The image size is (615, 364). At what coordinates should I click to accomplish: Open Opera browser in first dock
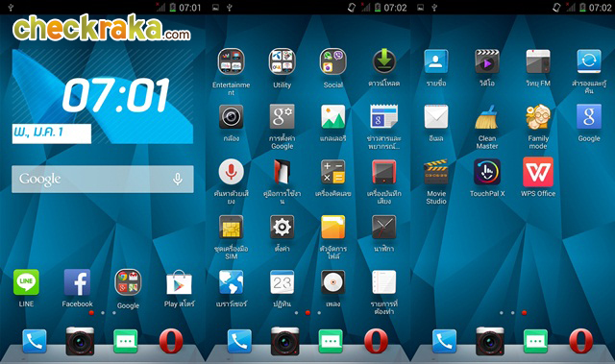[x=171, y=341]
